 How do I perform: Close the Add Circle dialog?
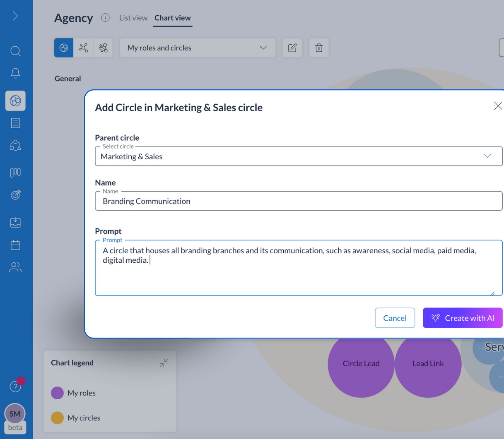click(x=498, y=106)
